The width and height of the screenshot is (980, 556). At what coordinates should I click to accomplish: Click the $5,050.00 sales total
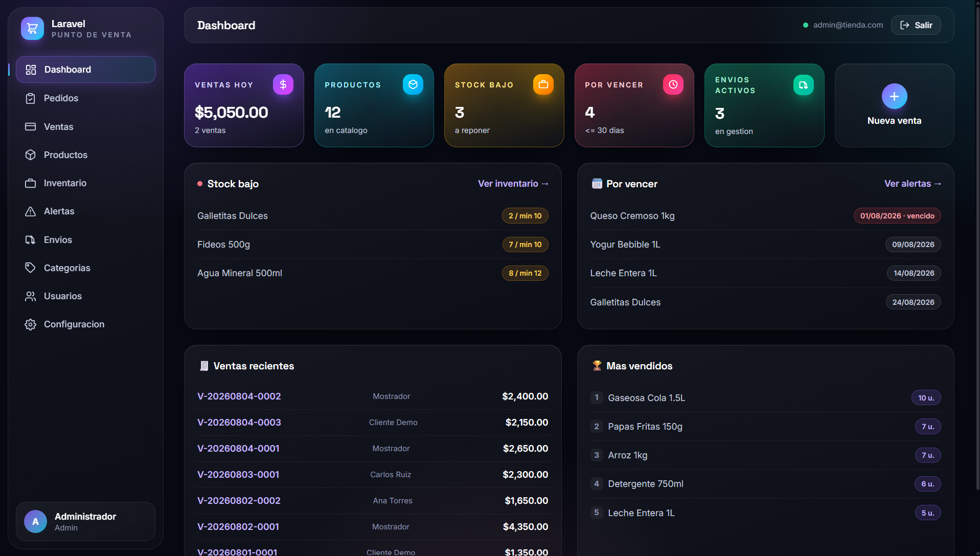point(231,113)
